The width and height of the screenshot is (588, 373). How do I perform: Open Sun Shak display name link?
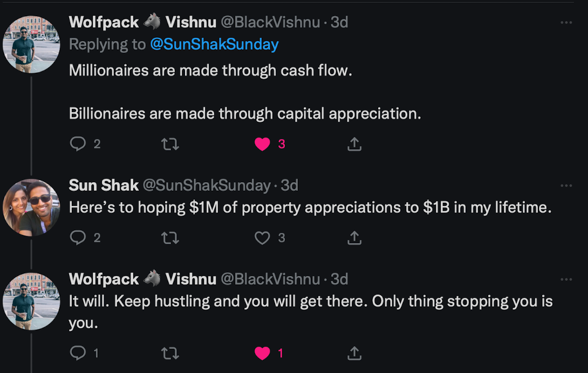click(104, 185)
